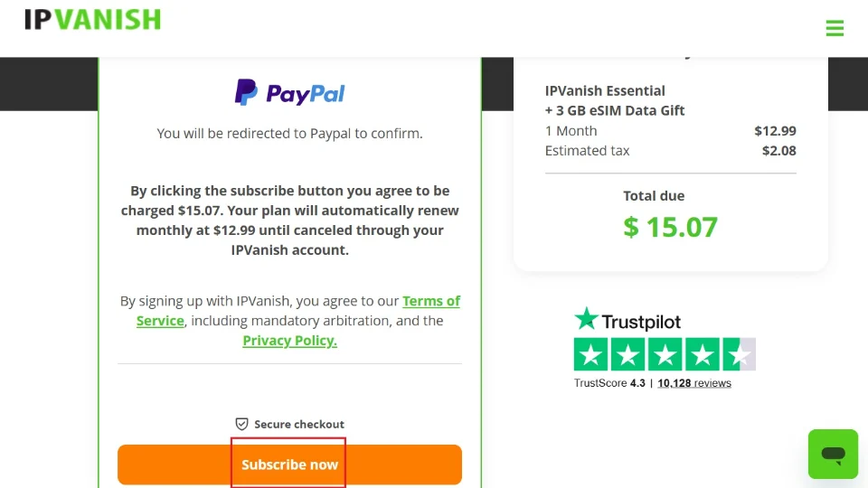Click the PayPal logo
This screenshot has height=488, width=868.
pos(289,92)
